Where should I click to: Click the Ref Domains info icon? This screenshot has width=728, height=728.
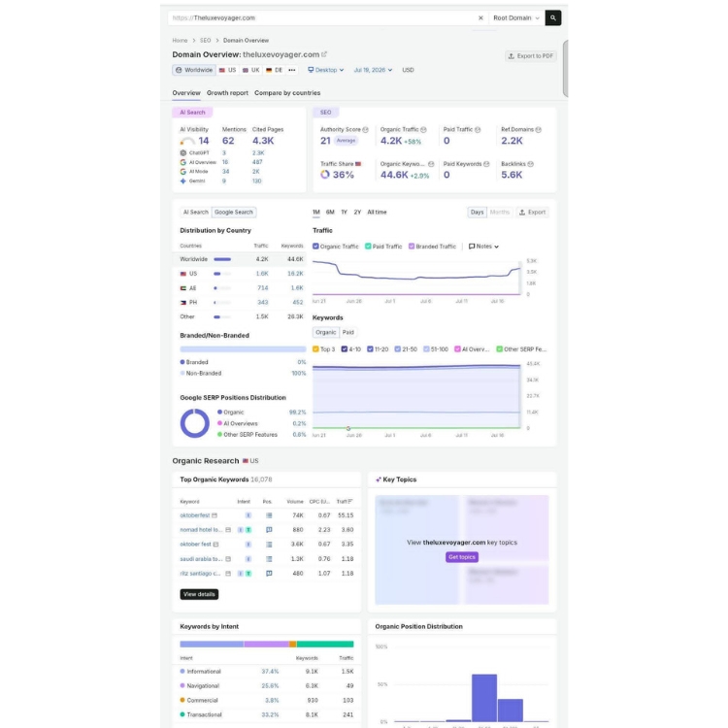tap(538, 129)
